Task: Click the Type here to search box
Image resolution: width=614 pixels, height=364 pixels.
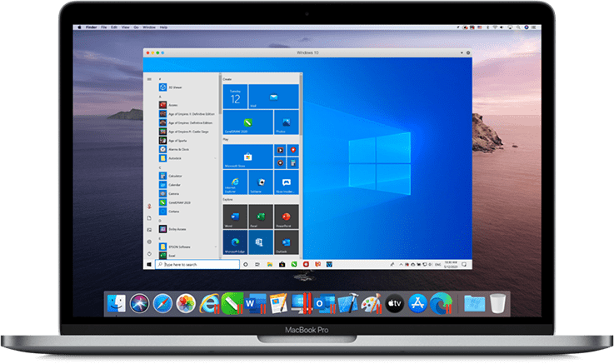Action: tap(197, 265)
